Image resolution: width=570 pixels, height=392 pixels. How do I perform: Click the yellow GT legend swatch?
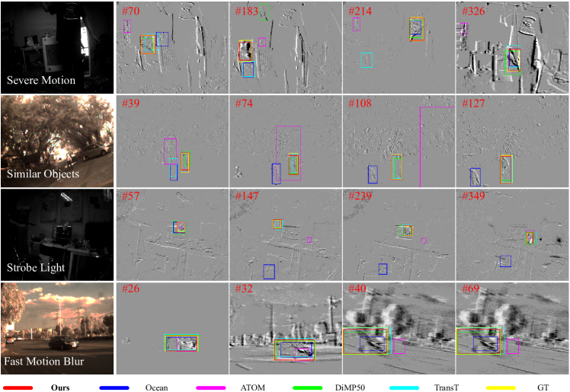tap(501, 388)
